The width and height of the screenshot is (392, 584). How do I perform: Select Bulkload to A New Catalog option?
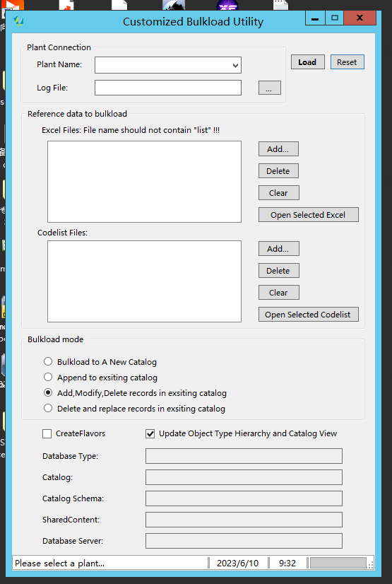[48, 362]
